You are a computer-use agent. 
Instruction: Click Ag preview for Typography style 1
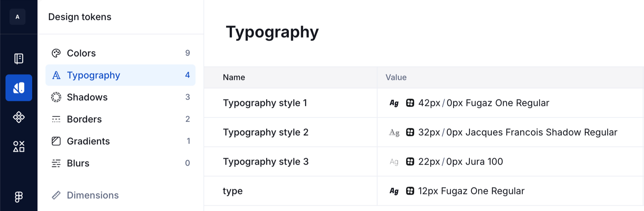tap(394, 103)
